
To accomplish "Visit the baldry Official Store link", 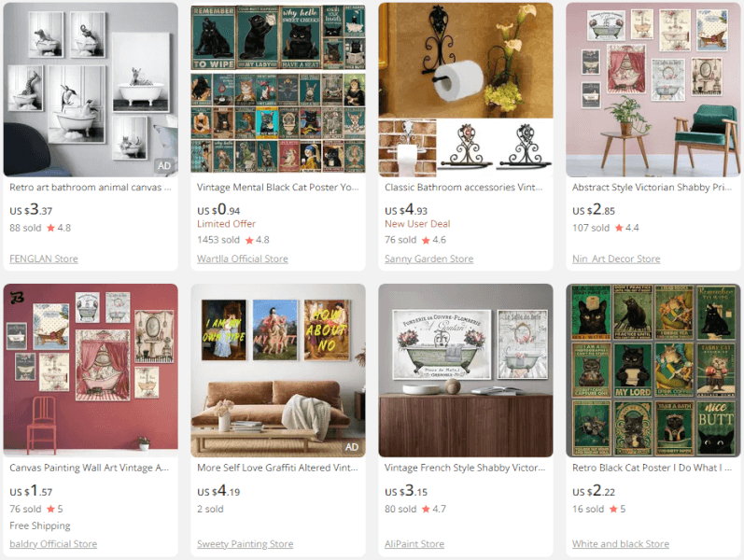I will point(53,544).
